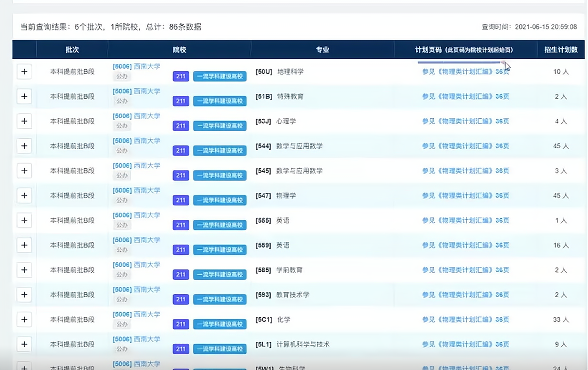Open plan page link for 物理学
Viewport: 588px width, 370px height.
(465, 195)
